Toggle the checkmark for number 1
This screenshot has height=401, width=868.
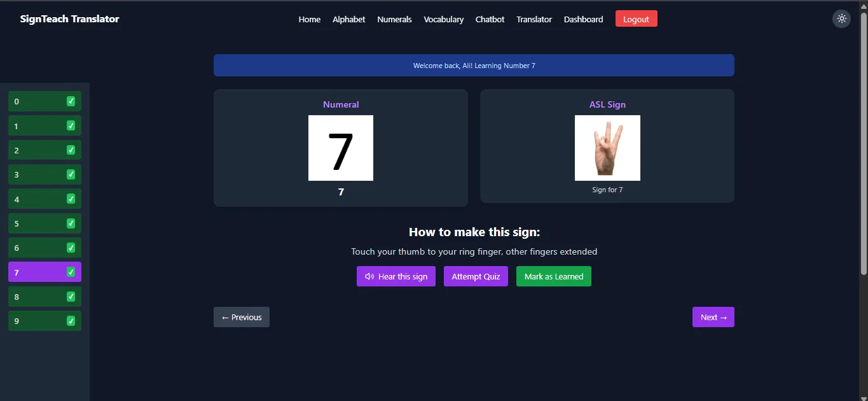[71, 125]
